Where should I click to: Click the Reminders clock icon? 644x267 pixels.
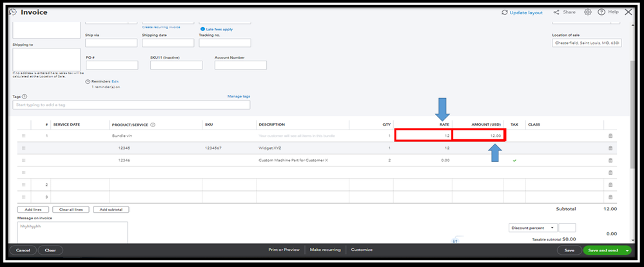coord(88,82)
